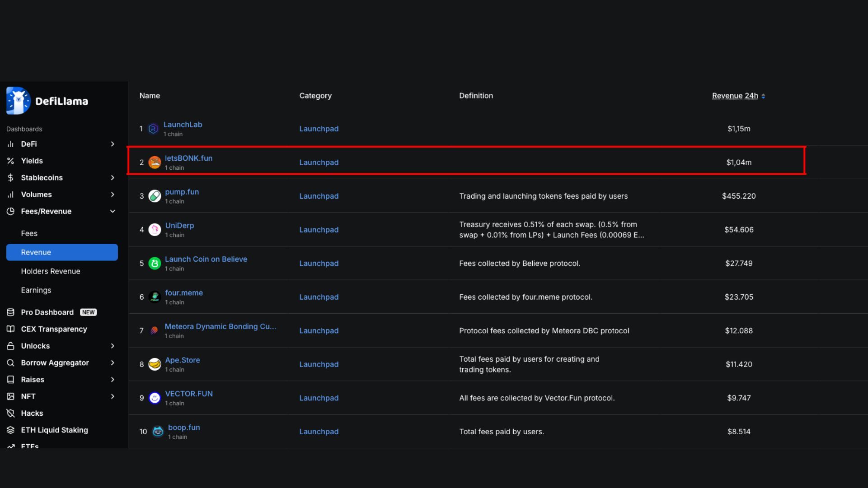Click the four.meme protocol logo
This screenshot has height=488, width=868.
click(155, 297)
